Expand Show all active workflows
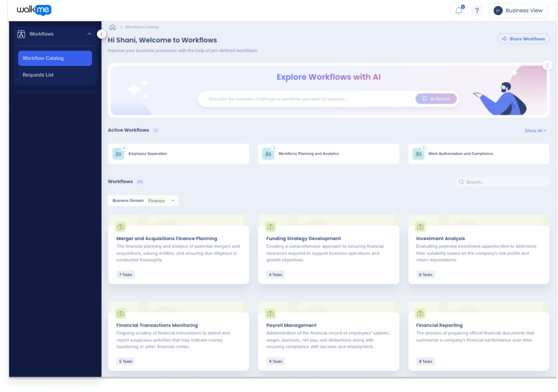This screenshot has height=392, width=558. (535, 131)
